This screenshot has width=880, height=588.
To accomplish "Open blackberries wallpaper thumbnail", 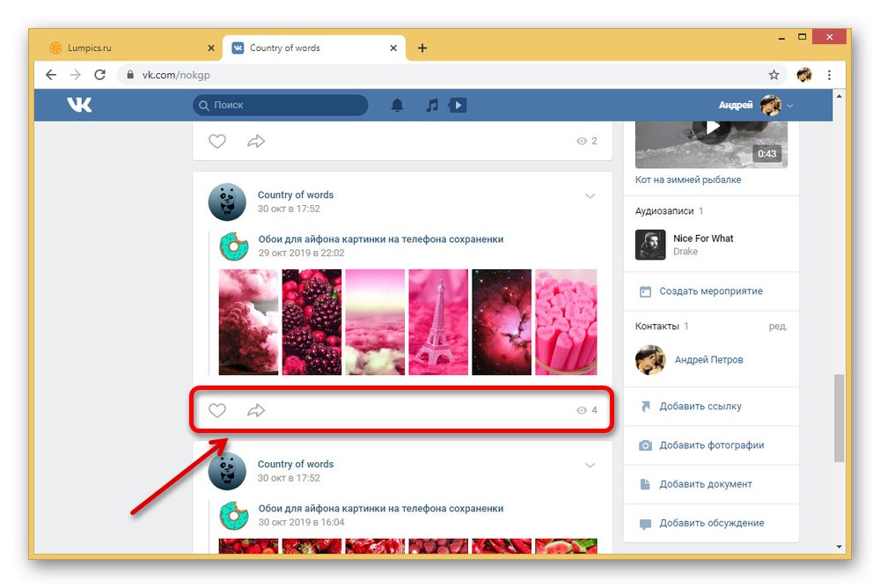I will click(312, 322).
